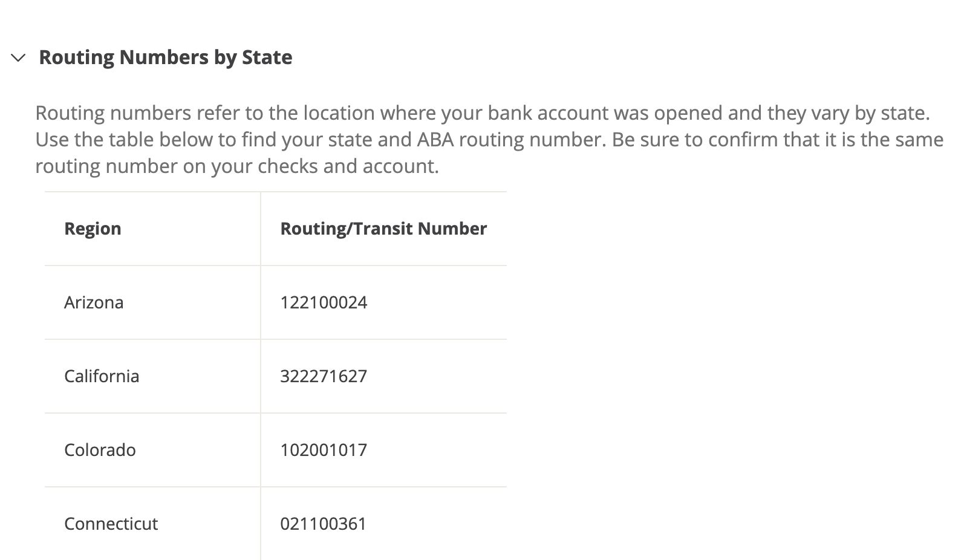Click Arizona's routing number 122100024
Screen dimensions: 964x560
[324, 302]
